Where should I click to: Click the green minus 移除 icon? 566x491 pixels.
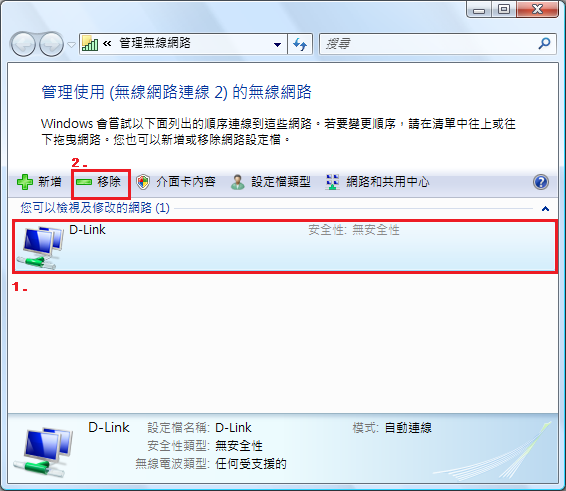(84, 182)
